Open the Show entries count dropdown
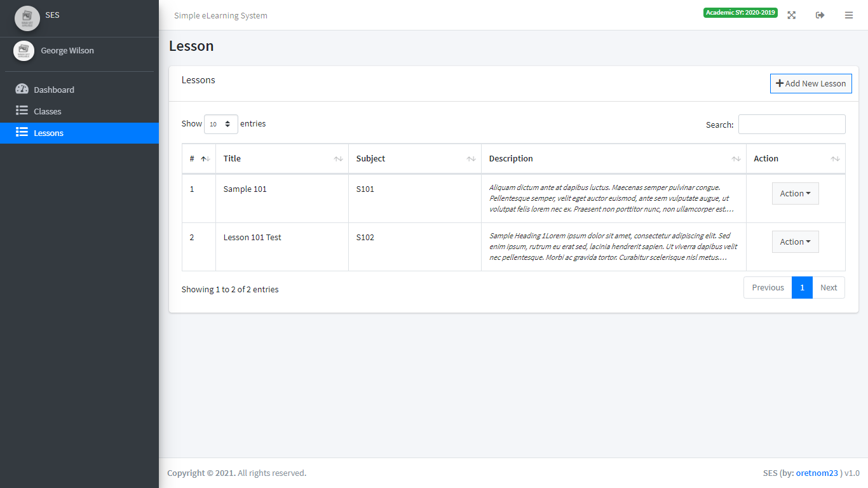This screenshot has width=868, height=488. tap(221, 124)
